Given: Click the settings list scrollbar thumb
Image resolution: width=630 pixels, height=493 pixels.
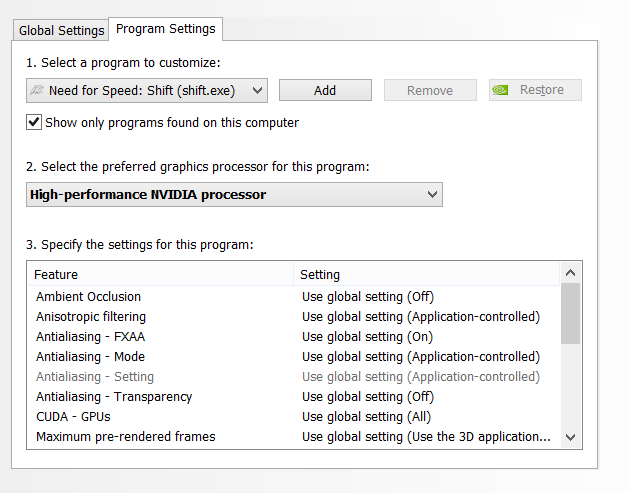Looking at the screenshot, I should point(571,313).
